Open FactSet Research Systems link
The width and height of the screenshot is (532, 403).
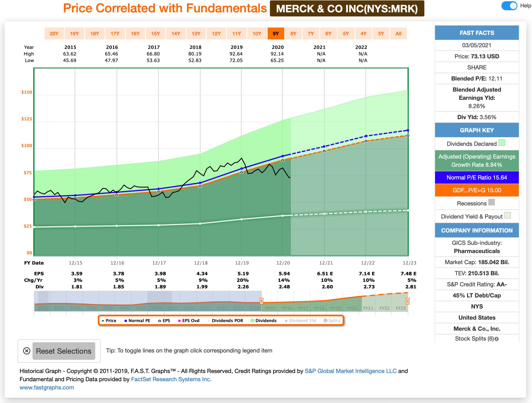[171, 379]
